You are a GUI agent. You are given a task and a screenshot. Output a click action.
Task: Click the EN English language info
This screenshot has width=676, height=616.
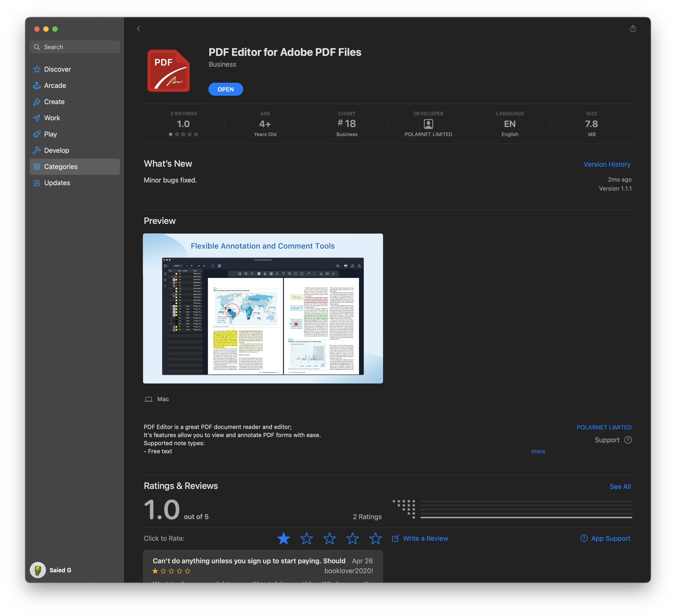[510, 124]
